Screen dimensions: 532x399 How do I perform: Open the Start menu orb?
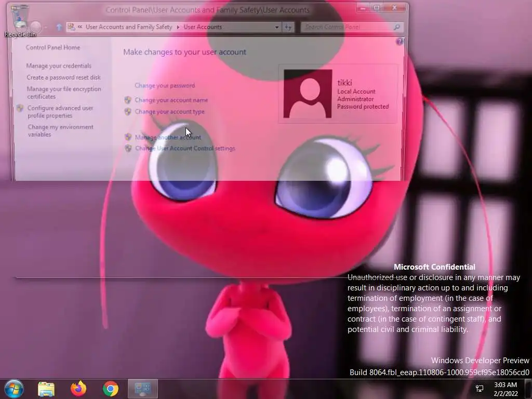click(14, 389)
